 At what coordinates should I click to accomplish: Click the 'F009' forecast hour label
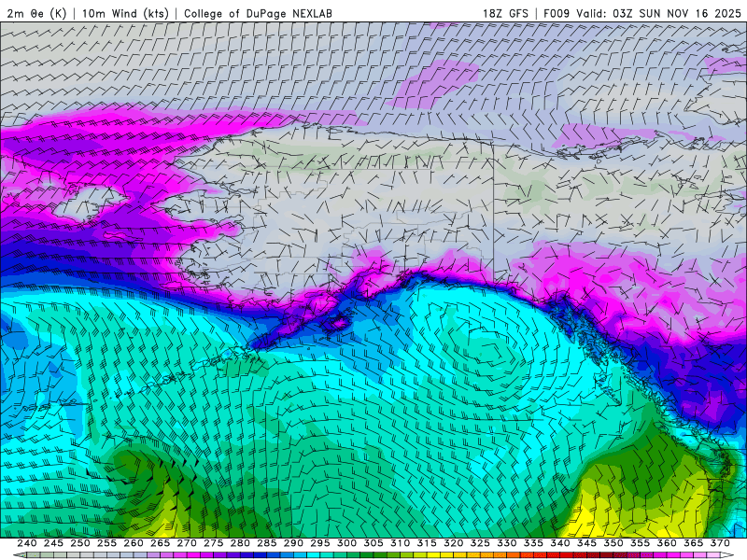pyautogui.click(x=557, y=13)
